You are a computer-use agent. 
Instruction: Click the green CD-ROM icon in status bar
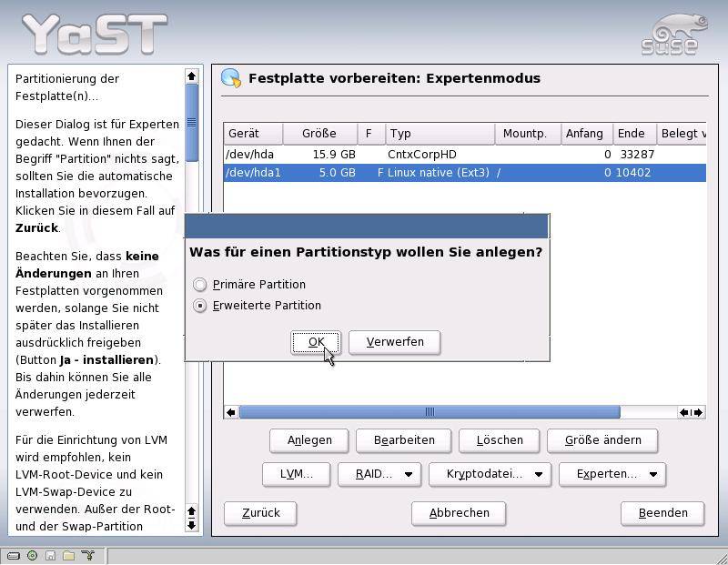point(32,556)
